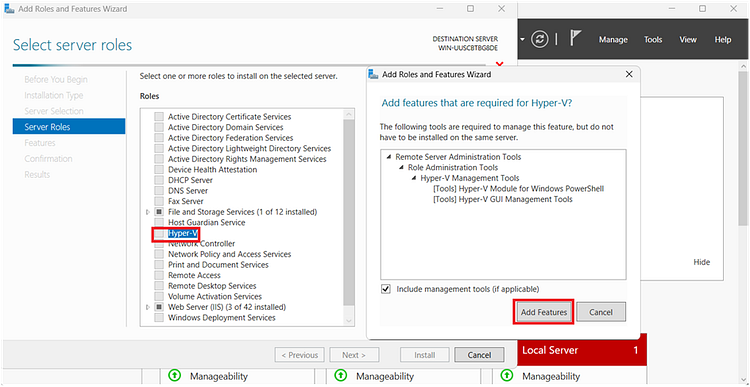Expand File and Storage Services role
The width and height of the screenshot is (750, 387).
(x=148, y=212)
